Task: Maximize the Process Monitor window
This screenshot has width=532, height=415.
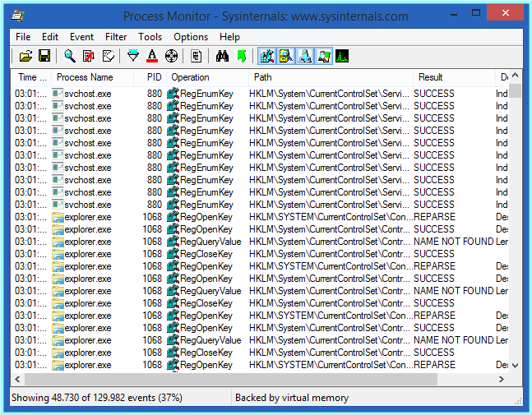Action: (476, 13)
